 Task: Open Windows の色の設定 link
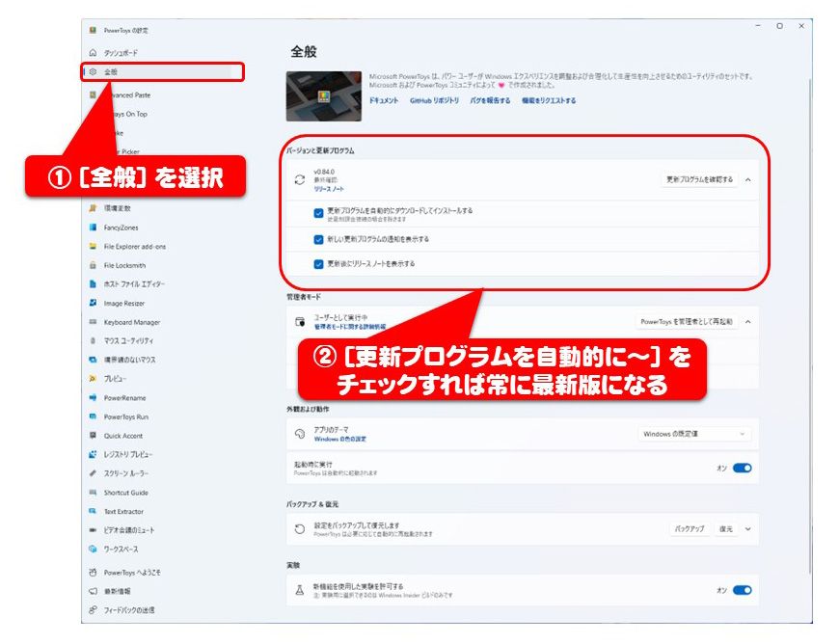340,440
